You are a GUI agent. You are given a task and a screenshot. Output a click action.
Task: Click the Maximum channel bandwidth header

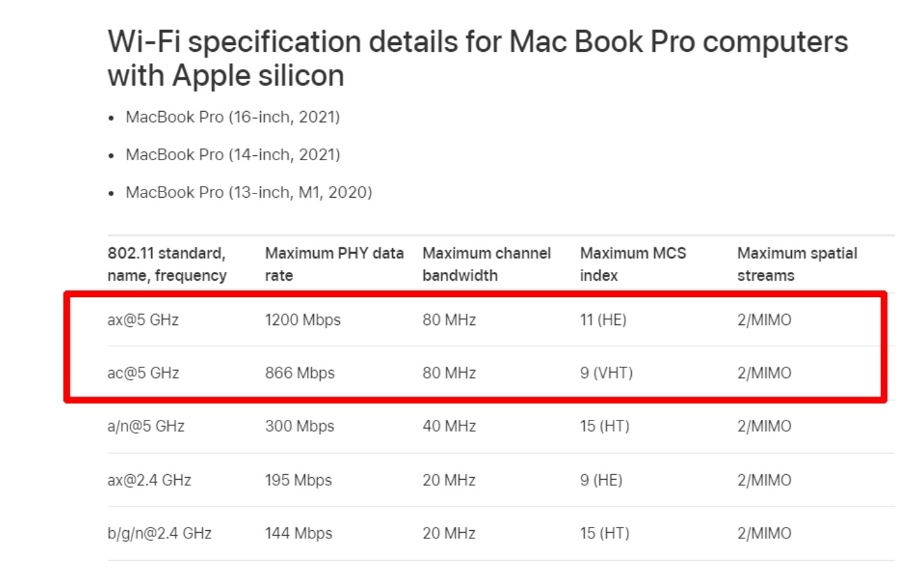tap(487, 264)
